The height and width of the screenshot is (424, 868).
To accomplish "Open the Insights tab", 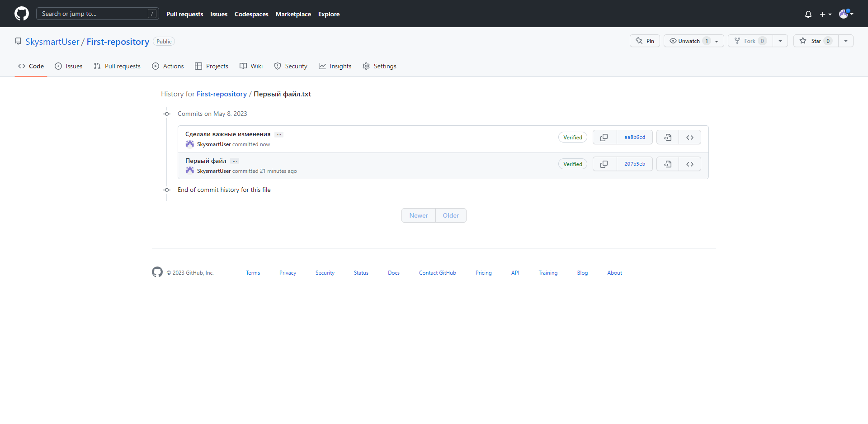I will (x=335, y=66).
